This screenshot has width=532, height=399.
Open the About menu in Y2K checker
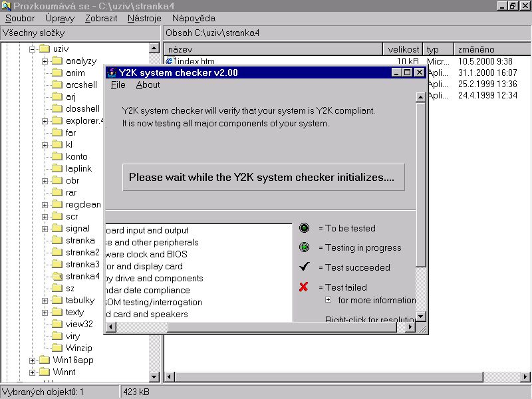tap(148, 85)
